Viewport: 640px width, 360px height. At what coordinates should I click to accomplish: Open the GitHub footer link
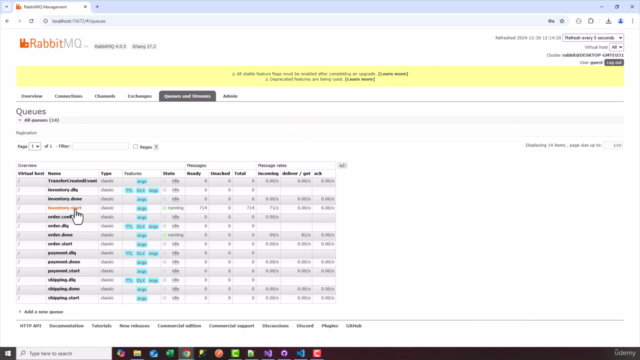tap(353, 326)
